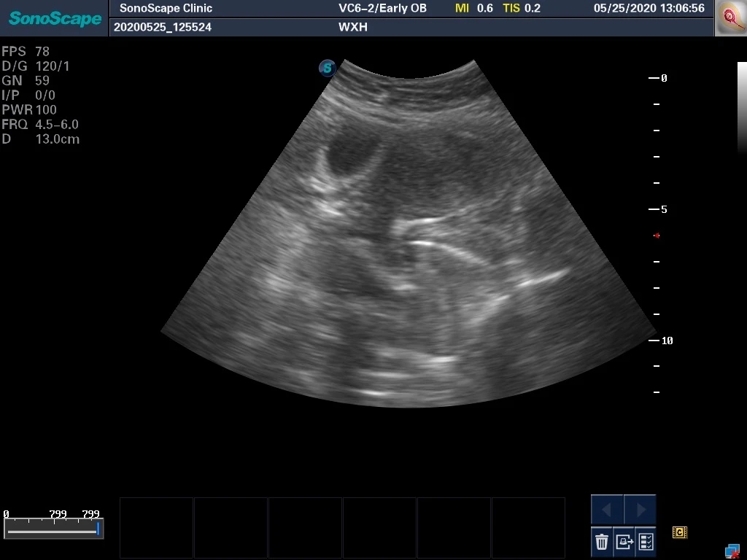747x560 pixels.
Task: Click the cine loop frame slider
Action: (x=53, y=531)
